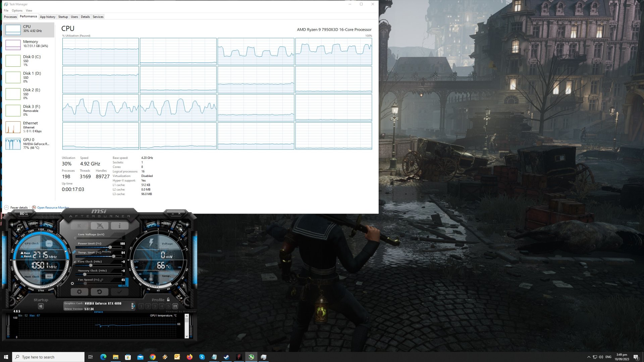Click the Profile lock icon in Afterburner

(168, 300)
